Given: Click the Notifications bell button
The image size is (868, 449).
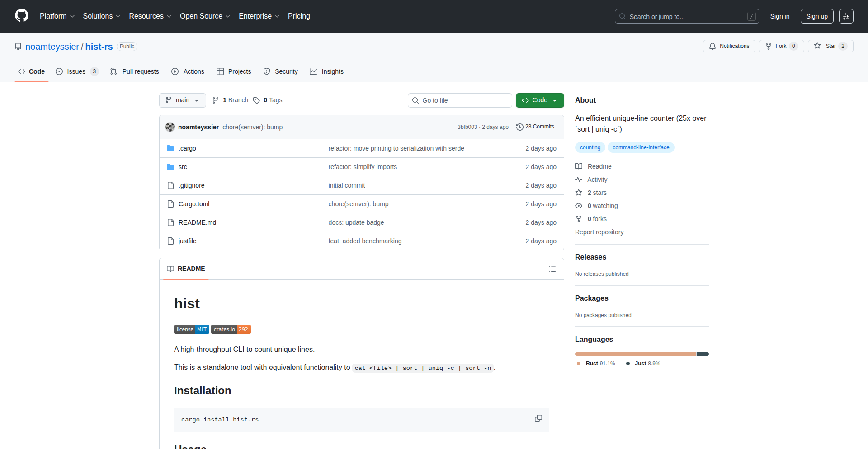Looking at the screenshot, I should click(x=729, y=46).
